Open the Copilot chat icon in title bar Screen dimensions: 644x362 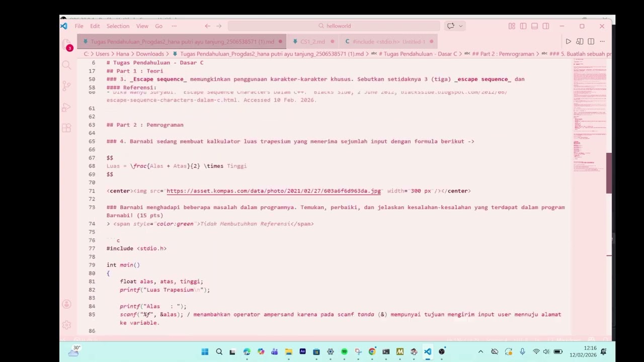(x=450, y=26)
